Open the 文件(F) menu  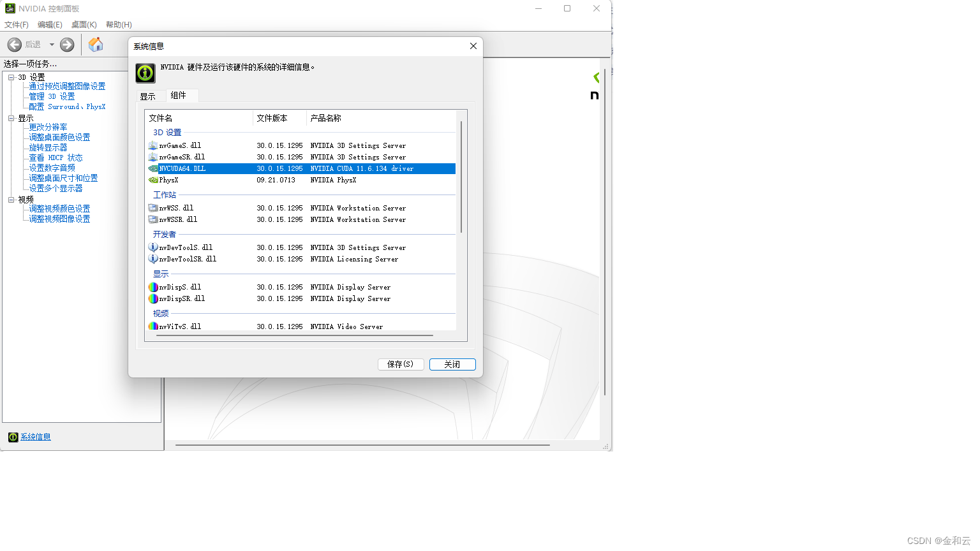click(x=17, y=25)
